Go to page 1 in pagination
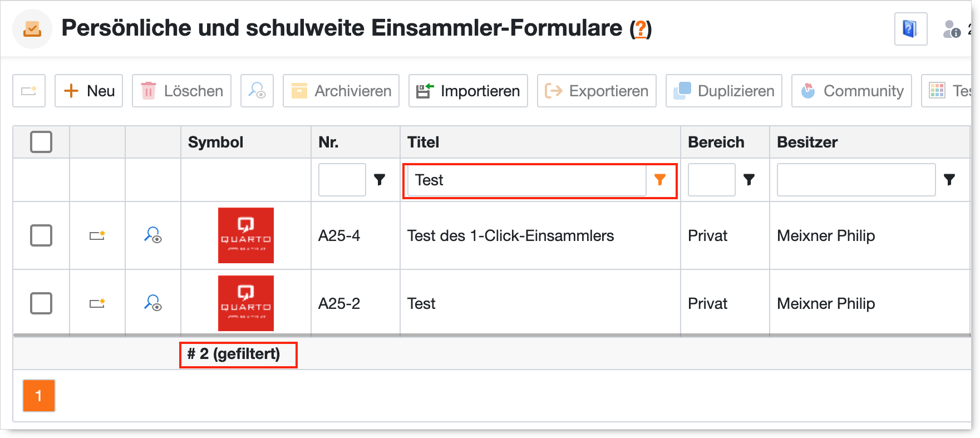This screenshot has width=980, height=438. click(39, 396)
